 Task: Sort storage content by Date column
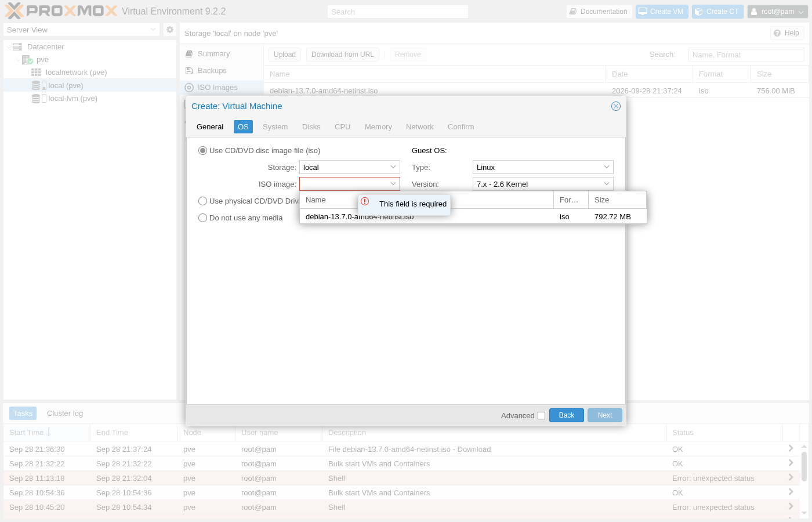click(x=649, y=74)
